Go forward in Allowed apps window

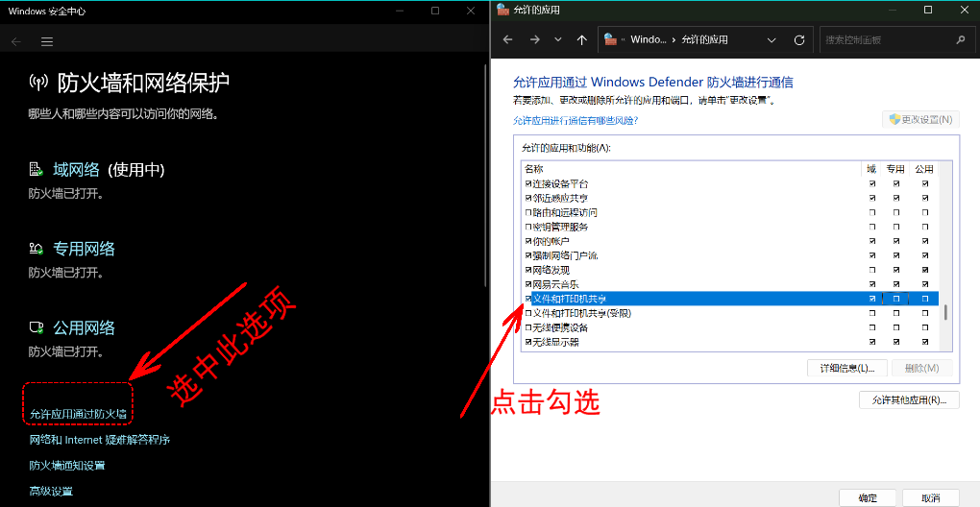tap(534, 39)
